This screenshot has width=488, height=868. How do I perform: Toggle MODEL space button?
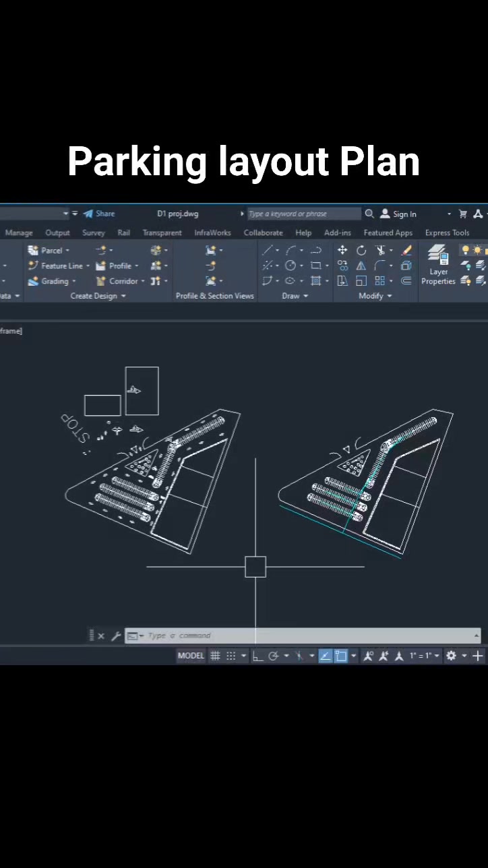point(191,656)
